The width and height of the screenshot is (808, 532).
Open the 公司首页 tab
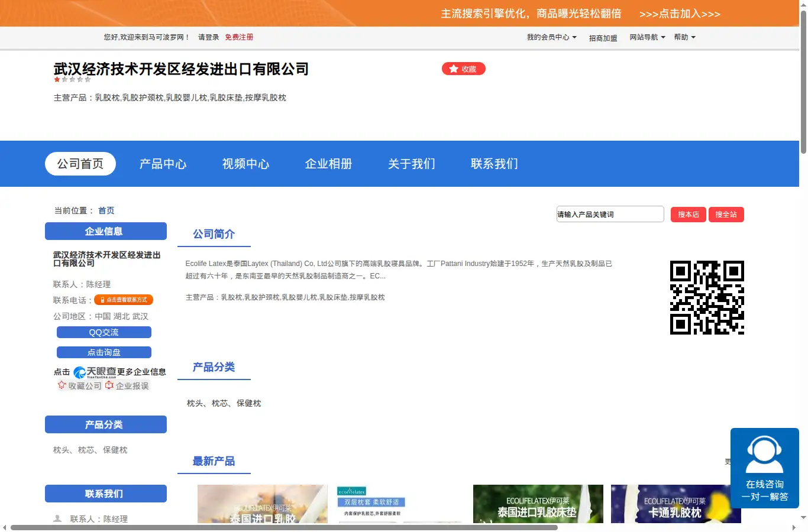pyautogui.click(x=80, y=164)
